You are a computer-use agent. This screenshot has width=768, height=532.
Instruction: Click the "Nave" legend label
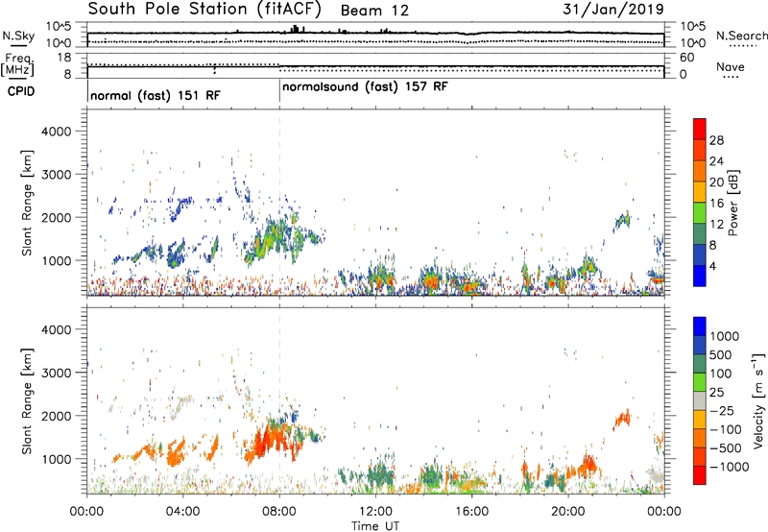[731, 66]
